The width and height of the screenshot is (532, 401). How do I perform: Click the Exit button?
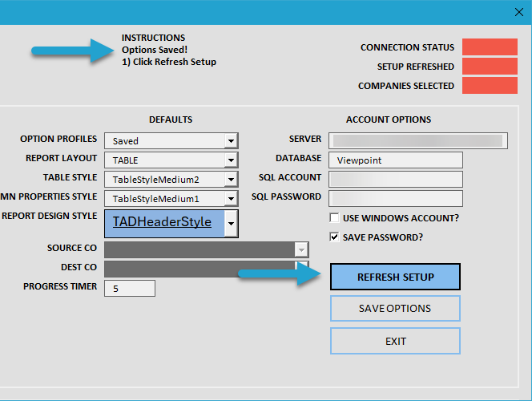[x=395, y=341]
